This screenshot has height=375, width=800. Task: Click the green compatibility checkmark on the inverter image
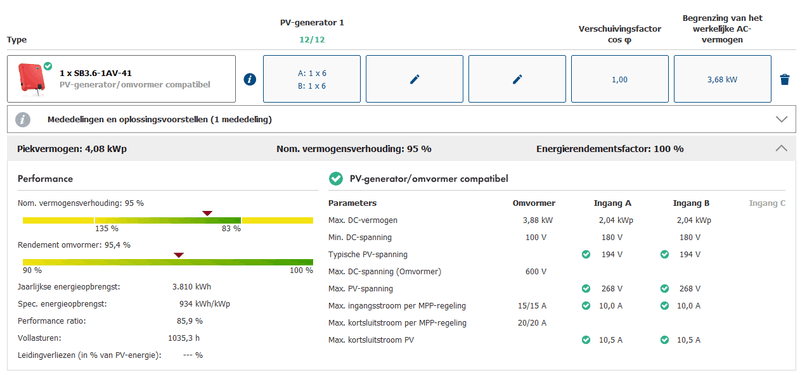click(x=47, y=66)
